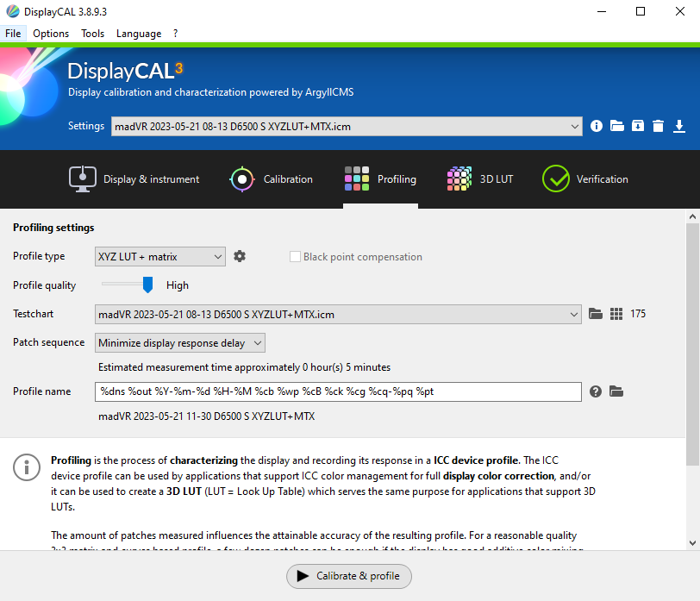Click the install profile icon in header
Image resolution: width=700 pixels, height=601 pixels.
point(638,126)
